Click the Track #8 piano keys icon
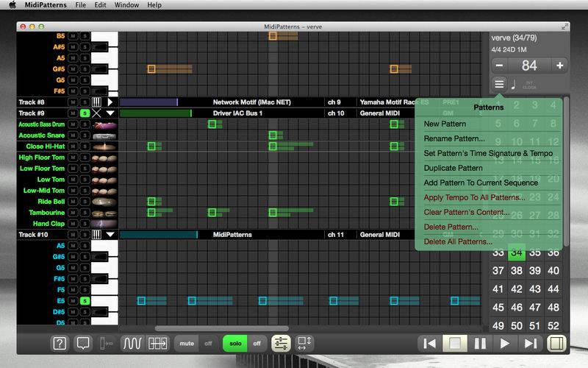Image resolution: width=588 pixels, height=368 pixels. click(96, 102)
